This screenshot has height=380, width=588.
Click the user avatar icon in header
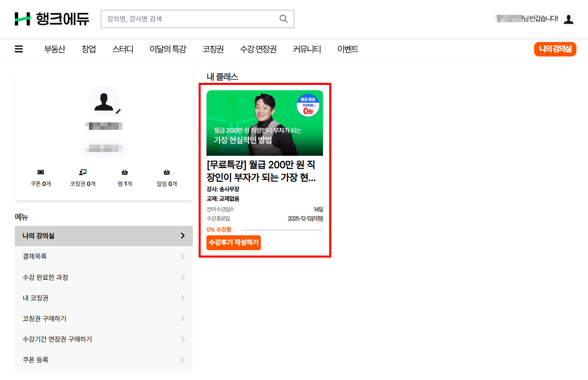pyautogui.click(x=569, y=19)
